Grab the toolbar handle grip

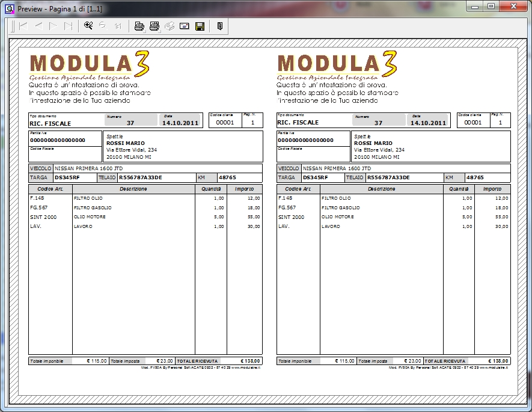click(13, 26)
